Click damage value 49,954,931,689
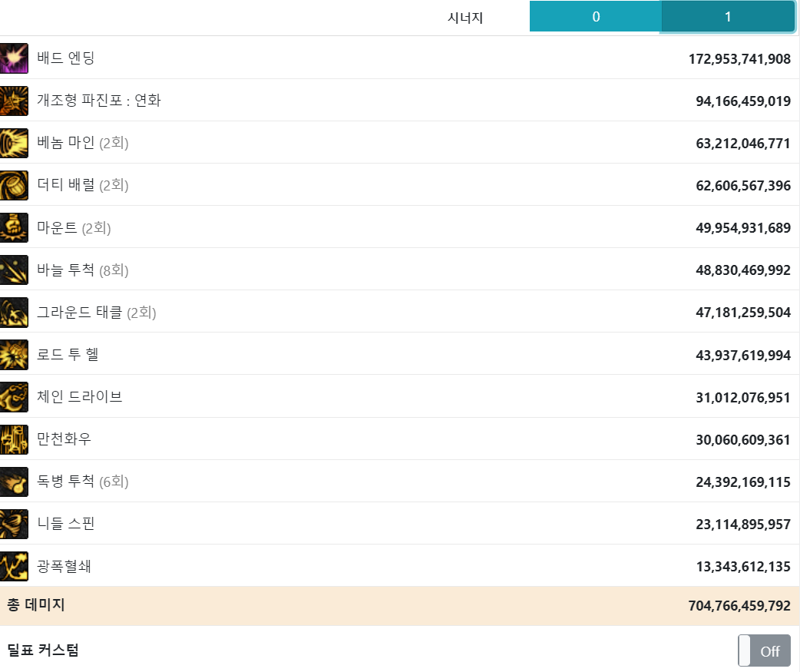This screenshot has height=672, width=800. tap(743, 228)
